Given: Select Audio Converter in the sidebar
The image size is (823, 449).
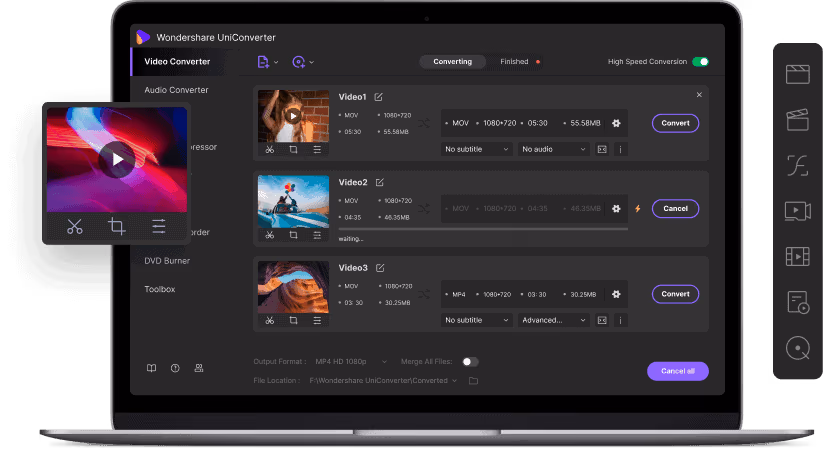Looking at the screenshot, I should [176, 90].
